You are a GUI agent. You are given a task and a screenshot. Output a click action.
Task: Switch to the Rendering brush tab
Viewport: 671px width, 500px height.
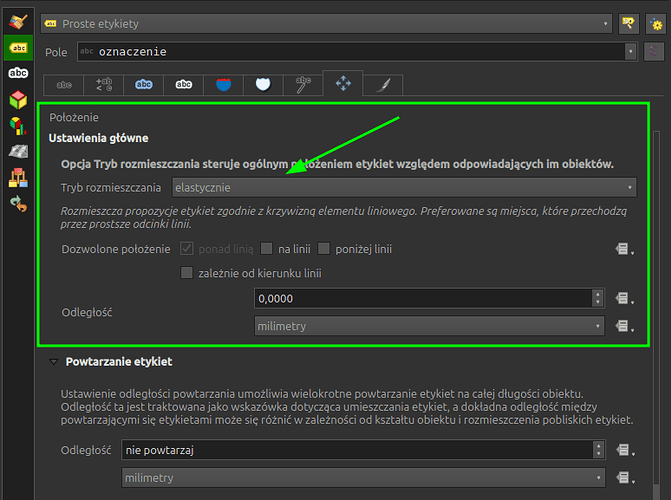point(383,85)
